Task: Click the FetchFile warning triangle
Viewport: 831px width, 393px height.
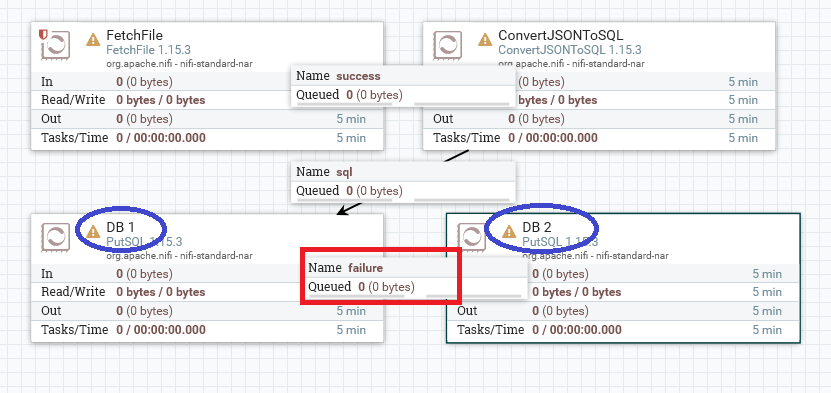Action: click(93, 40)
